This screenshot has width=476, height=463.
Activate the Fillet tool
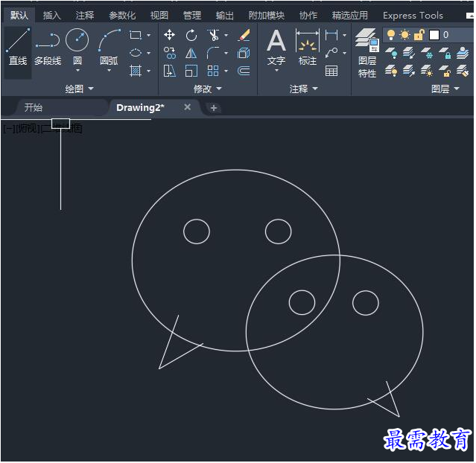tap(213, 53)
